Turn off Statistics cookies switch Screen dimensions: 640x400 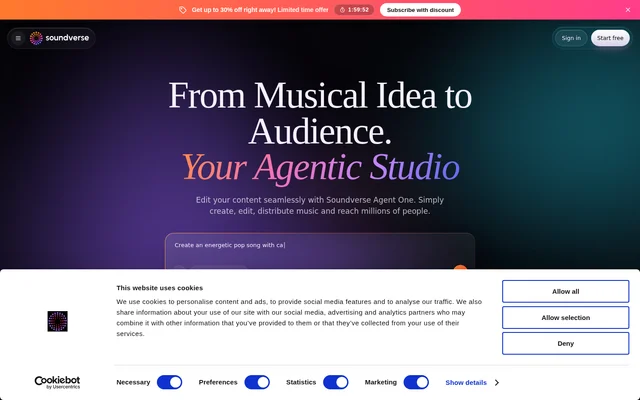(x=336, y=382)
